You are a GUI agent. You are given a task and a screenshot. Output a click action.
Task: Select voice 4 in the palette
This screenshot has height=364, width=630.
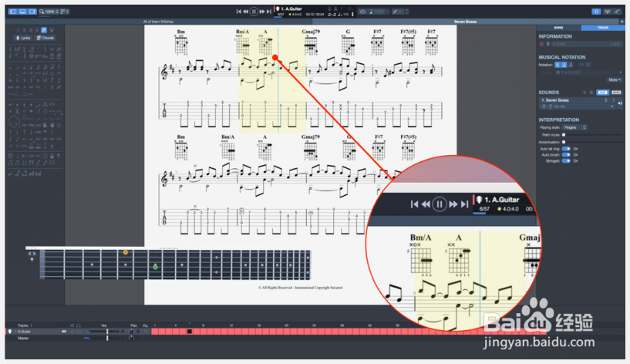tap(37, 30)
